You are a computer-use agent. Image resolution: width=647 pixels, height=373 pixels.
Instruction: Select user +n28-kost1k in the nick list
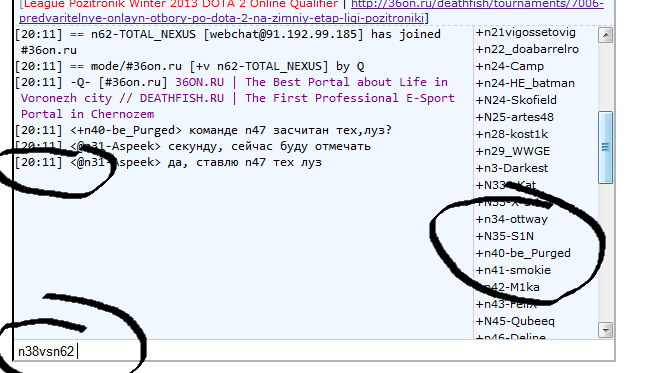point(512,134)
